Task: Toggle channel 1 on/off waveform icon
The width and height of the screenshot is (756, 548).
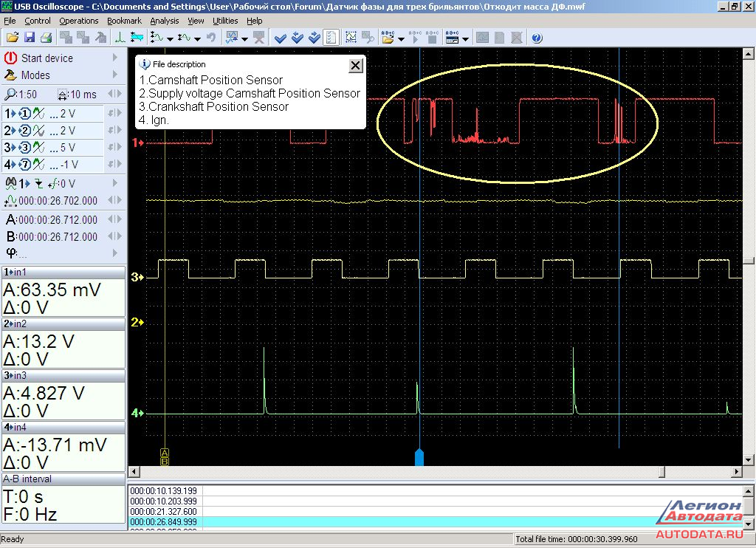Action: (x=39, y=113)
